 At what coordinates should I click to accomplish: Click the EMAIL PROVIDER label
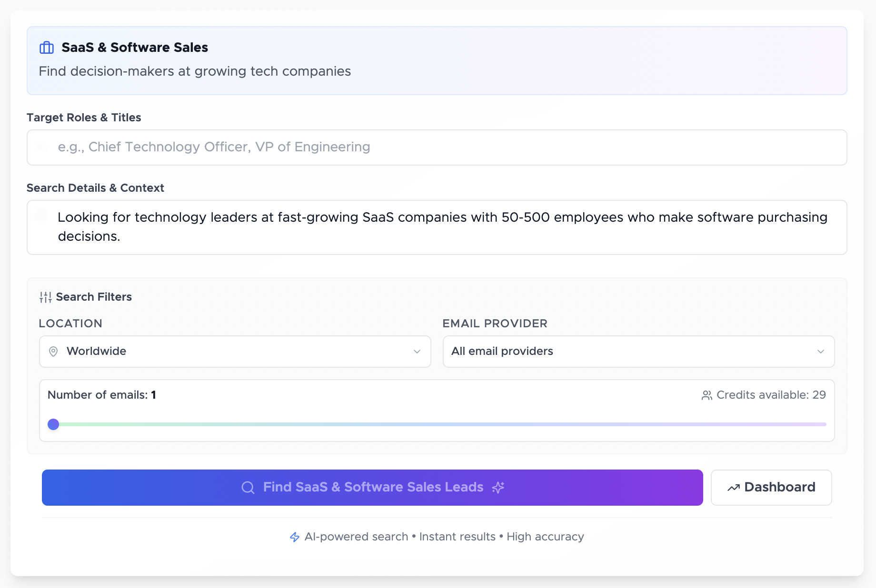click(x=495, y=323)
